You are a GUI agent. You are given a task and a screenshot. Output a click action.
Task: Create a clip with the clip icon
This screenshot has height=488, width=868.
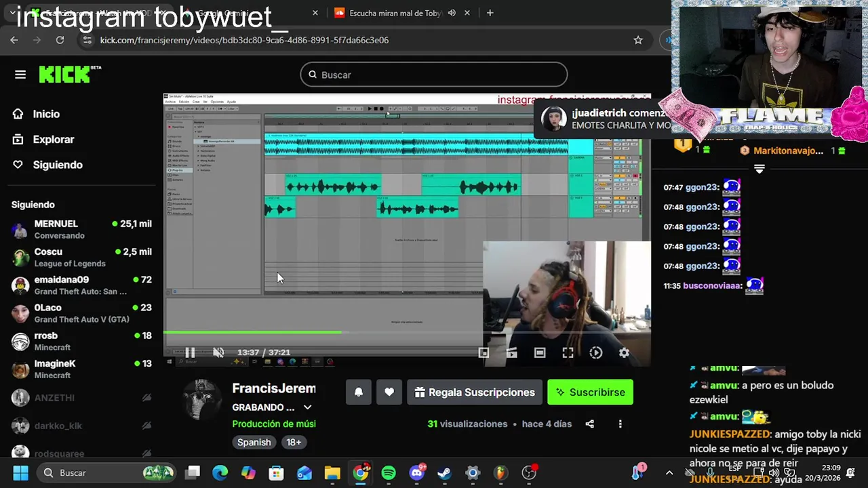point(511,352)
